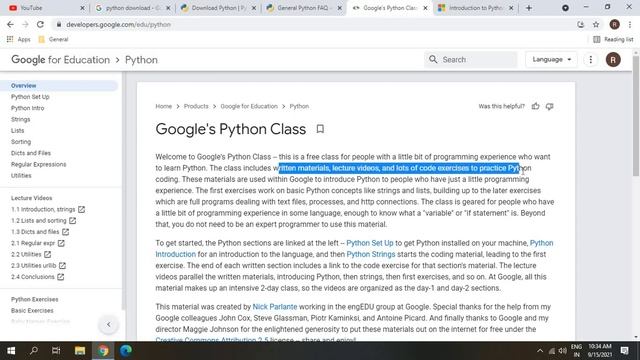Open lecture video 2.2 Utilities
The height and width of the screenshot is (360, 640).
[x=31, y=254]
